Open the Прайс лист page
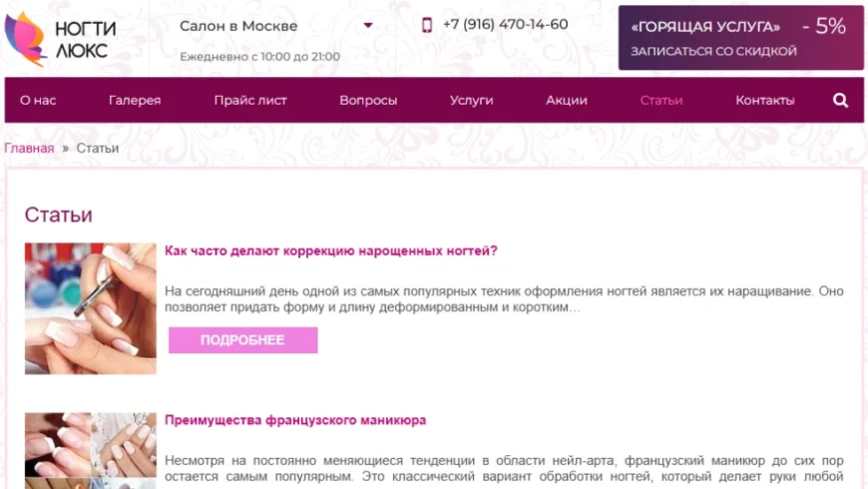868x489 pixels. pyautogui.click(x=250, y=100)
